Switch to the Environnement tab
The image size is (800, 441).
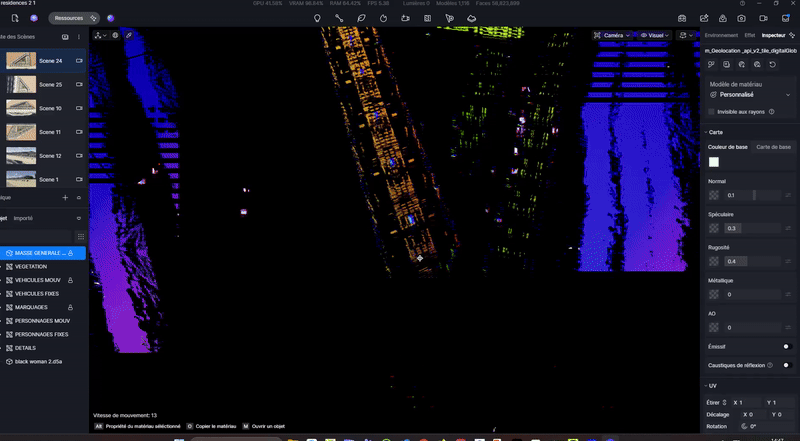click(721, 34)
